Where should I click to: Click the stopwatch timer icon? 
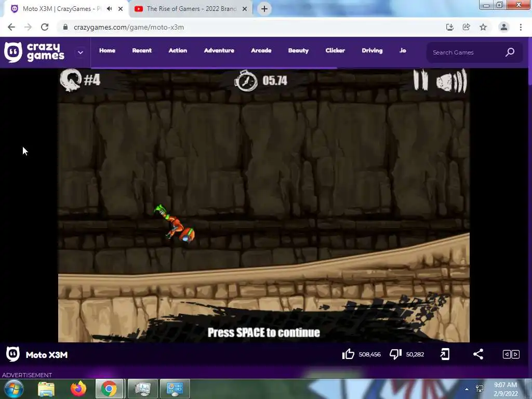click(x=246, y=81)
